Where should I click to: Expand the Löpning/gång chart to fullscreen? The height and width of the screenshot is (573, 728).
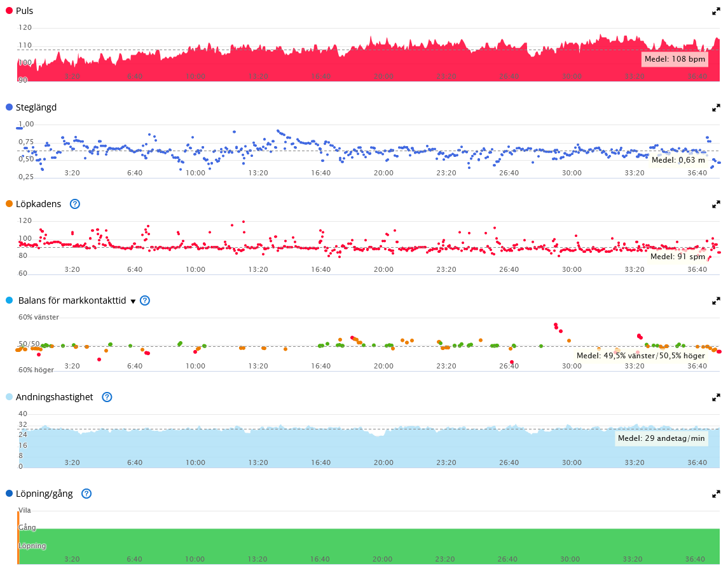pos(716,494)
